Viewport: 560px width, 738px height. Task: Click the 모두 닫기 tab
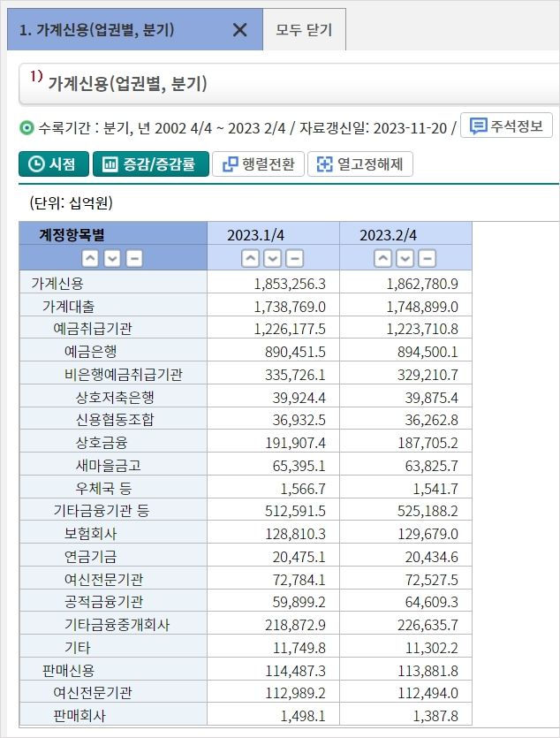[304, 29]
